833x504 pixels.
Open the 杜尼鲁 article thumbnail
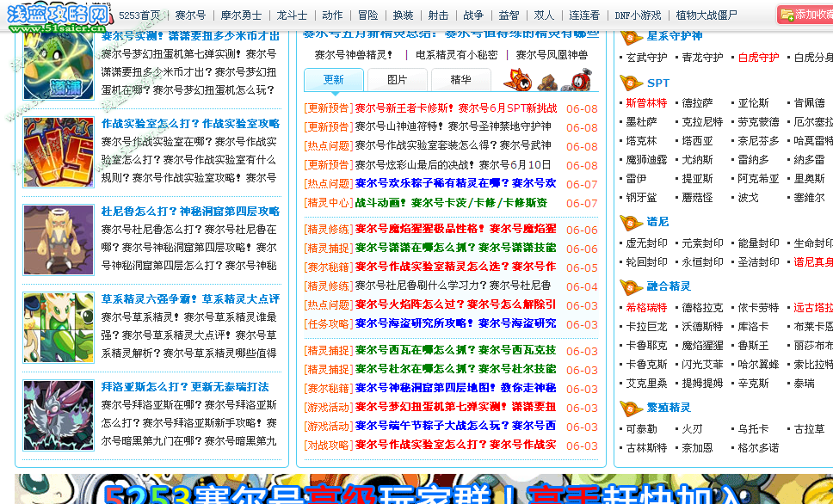click(x=59, y=240)
